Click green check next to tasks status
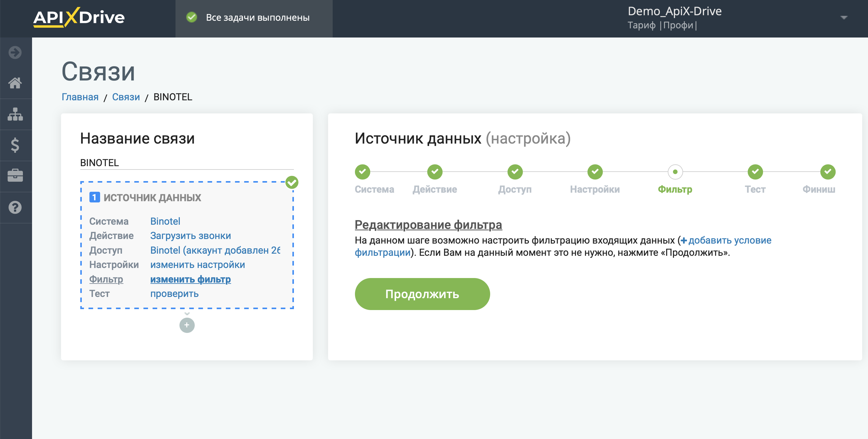Viewport: 868px width, 439px height. (191, 17)
